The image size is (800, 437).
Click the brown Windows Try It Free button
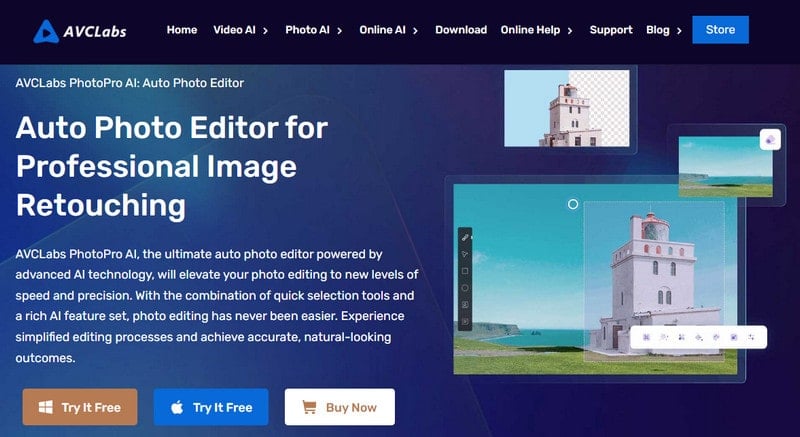point(80,407)
